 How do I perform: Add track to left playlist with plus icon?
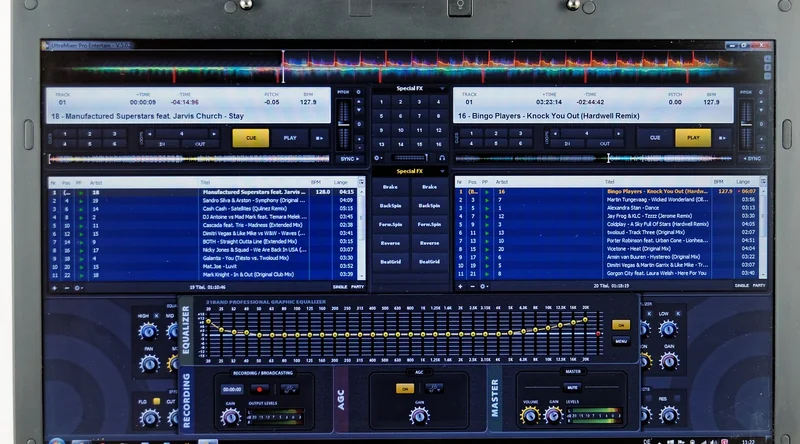pos(55,288)
